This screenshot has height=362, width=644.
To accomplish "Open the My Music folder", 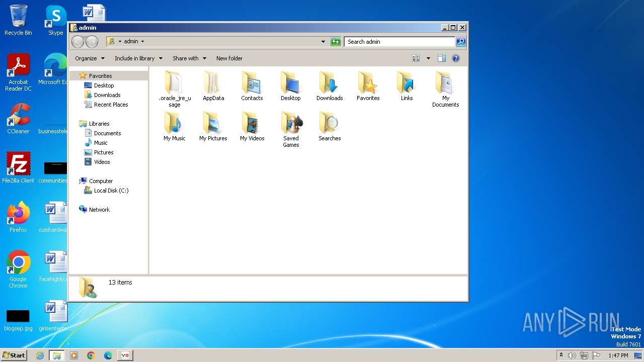I will point(175,127).
